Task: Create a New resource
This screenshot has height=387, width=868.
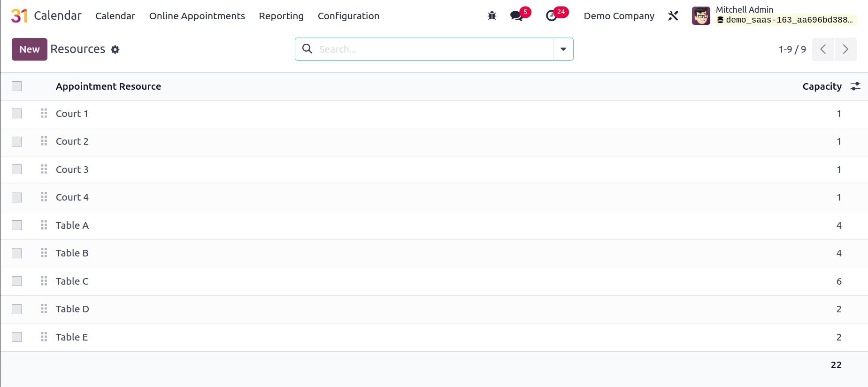Action: point(30,49)
